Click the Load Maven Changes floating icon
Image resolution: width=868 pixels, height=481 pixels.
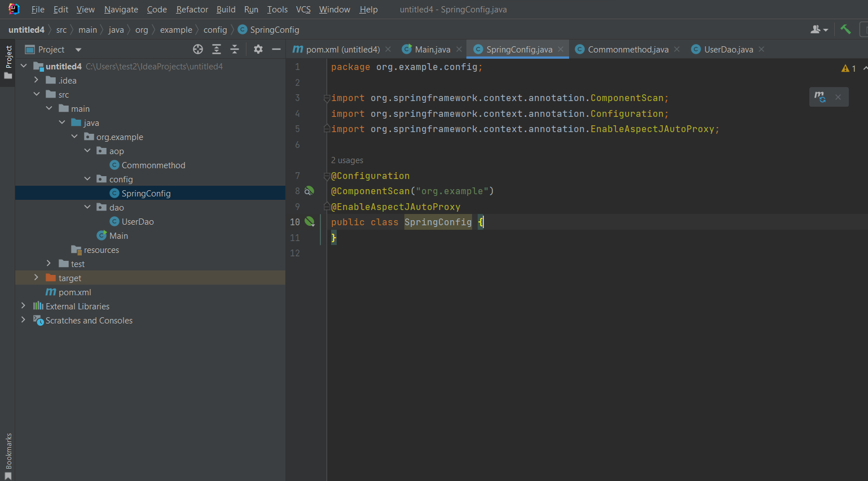(x=820, y=97)
